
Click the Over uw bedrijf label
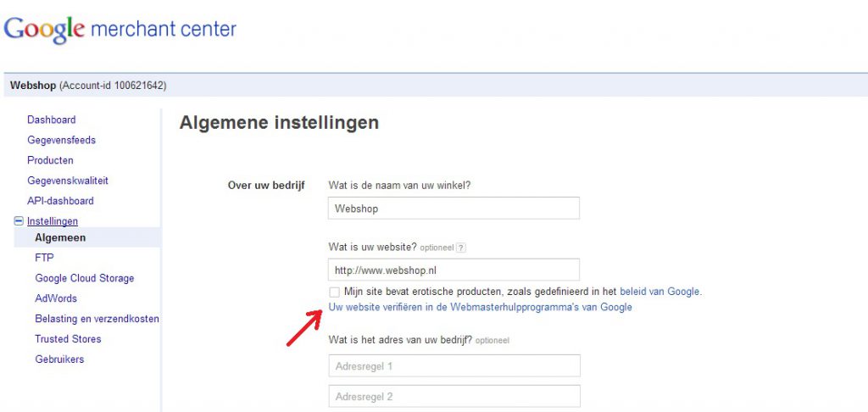pyautogui.click(x=266, y=186)
